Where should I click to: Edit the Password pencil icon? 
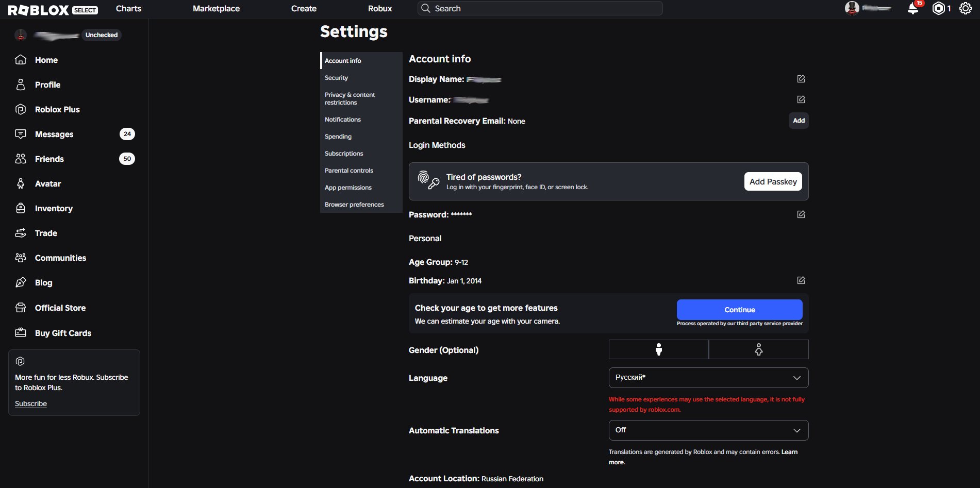[801, 214]
